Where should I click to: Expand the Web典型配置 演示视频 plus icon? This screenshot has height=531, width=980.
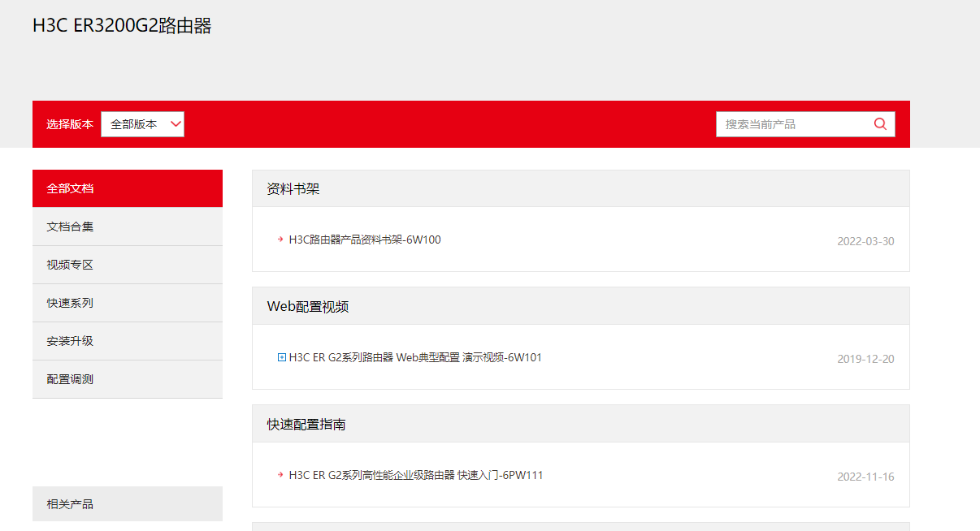pos(282,357)
